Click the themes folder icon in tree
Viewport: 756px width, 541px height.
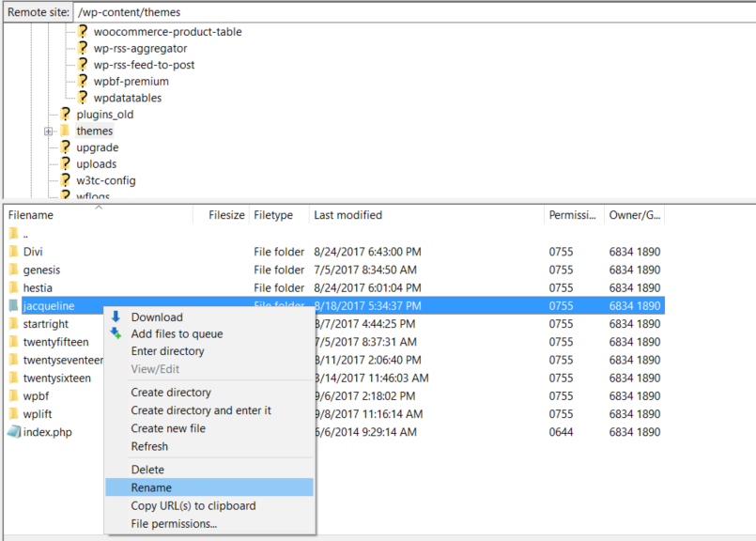pos(65,131)
